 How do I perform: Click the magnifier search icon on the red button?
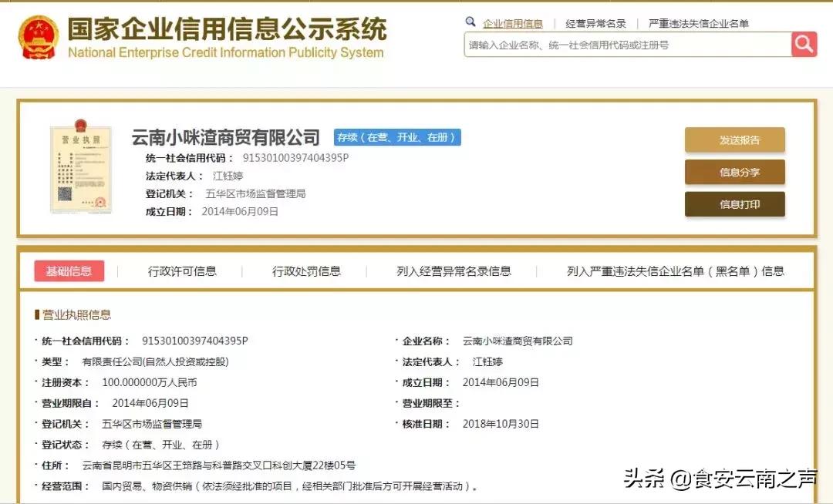click(804, 45)
